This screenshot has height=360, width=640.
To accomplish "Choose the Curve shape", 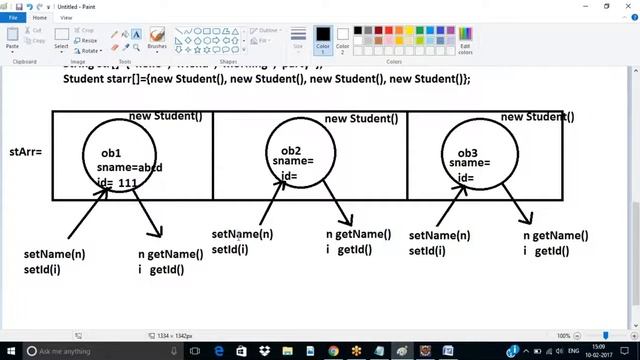I will (x=188, y=31).
